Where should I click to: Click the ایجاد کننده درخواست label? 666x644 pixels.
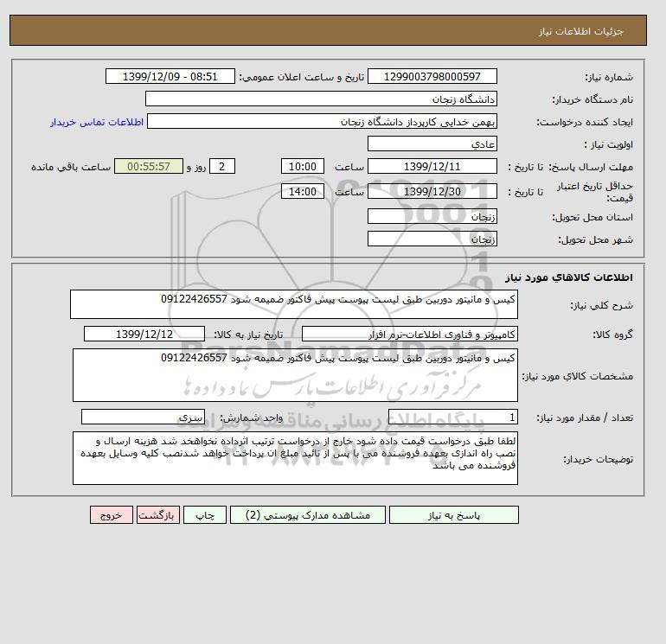(x=585, y=122)
